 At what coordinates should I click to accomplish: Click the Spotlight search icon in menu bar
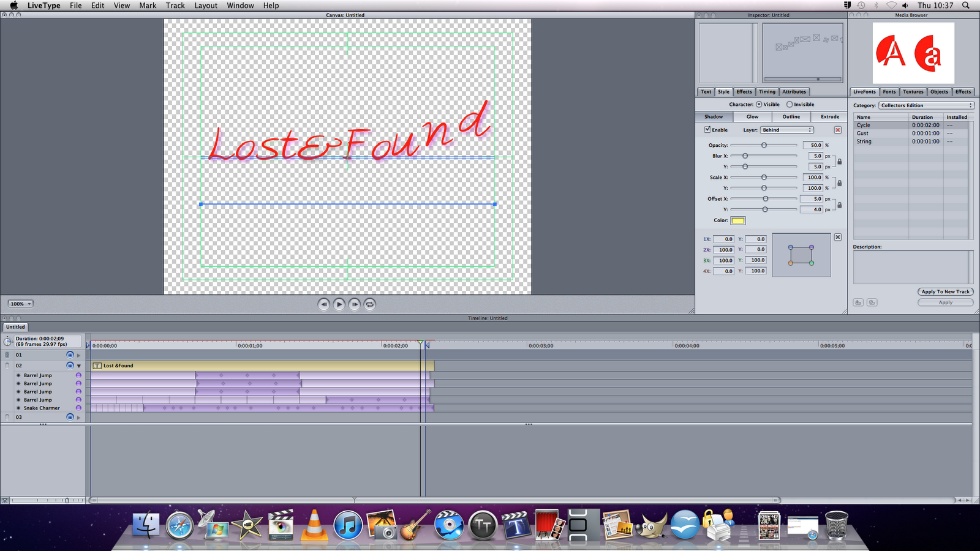(966, 6)
